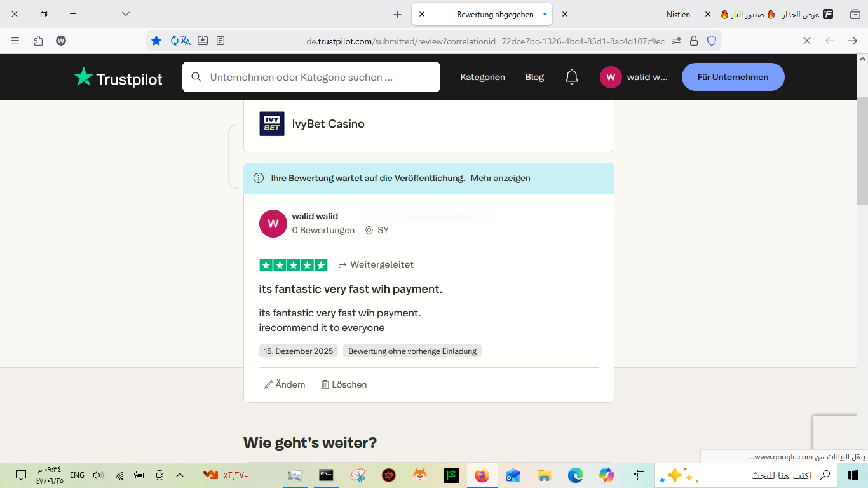
Task: Open Outlook from taskbar
Action: [513, 475]
